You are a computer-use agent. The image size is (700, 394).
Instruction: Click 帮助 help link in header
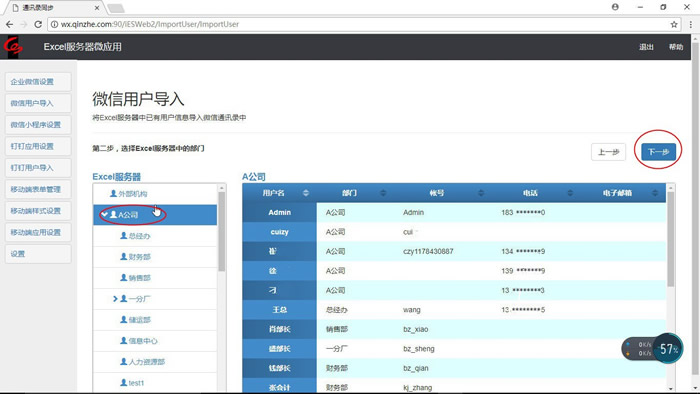(676, 47)
